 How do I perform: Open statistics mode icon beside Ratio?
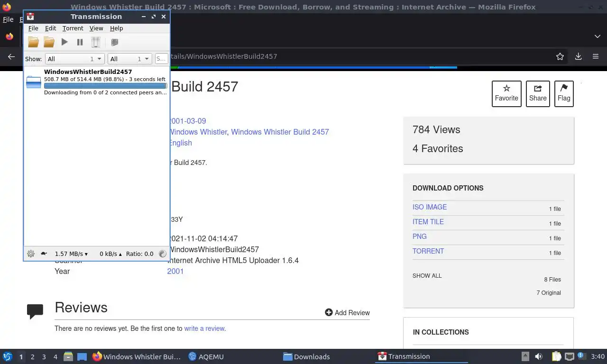(163, 254)
